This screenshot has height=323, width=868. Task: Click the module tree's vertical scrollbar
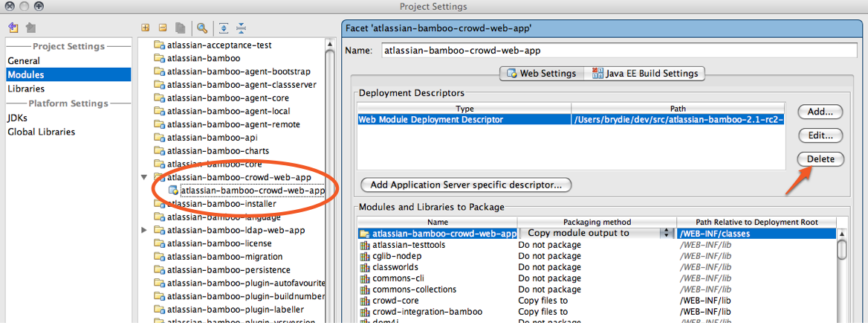pos(331,179)
